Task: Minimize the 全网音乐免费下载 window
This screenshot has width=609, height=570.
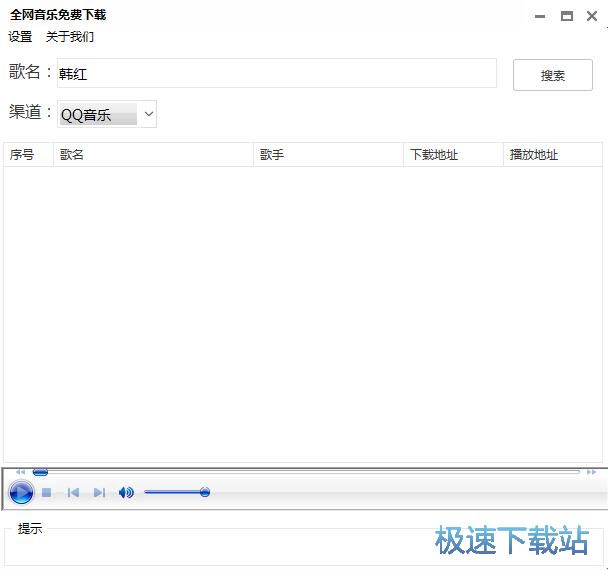Action: 540,16
